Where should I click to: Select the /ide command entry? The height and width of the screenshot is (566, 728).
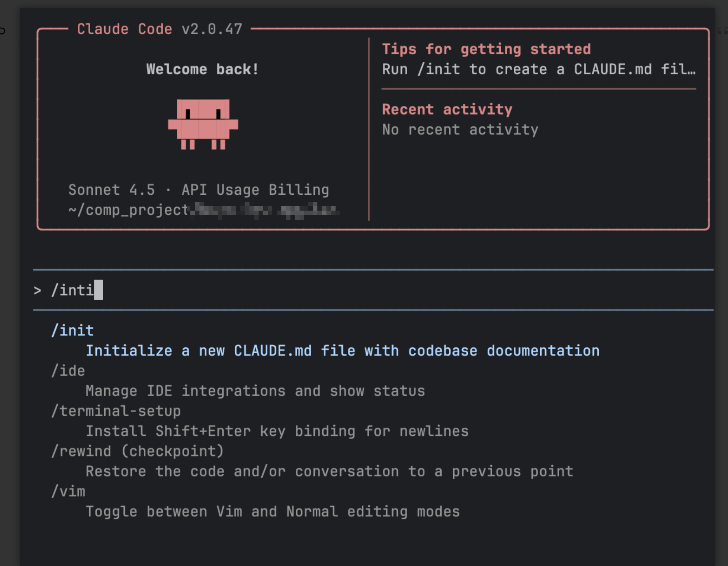pos(68,371)
